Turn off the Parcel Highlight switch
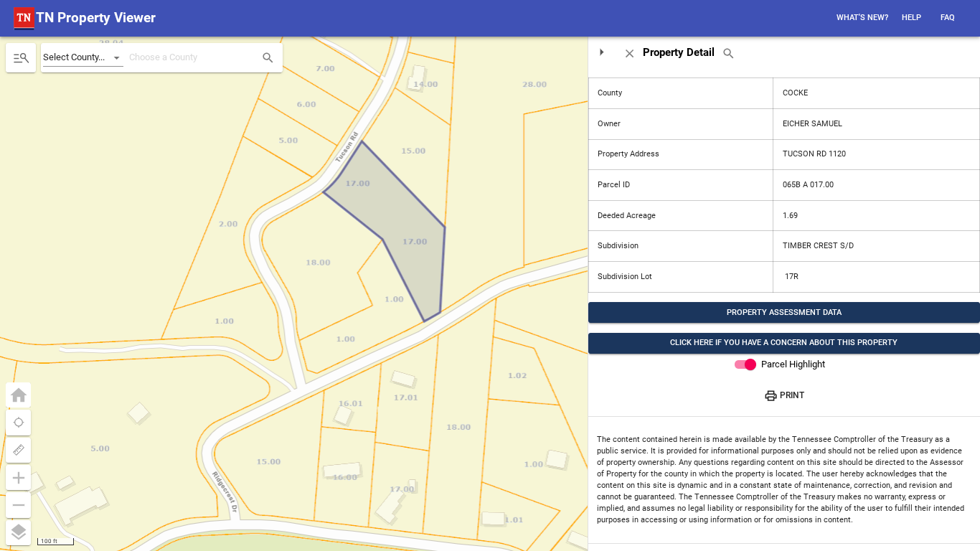Image resolution: width=980 pixels, height=551 pixels. pyautogui.click(x=745, y=364)
